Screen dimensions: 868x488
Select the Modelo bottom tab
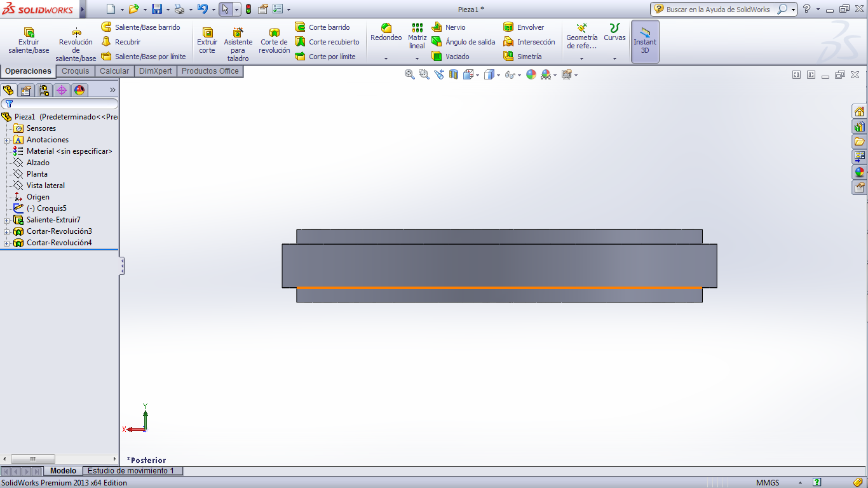(63, 471)
